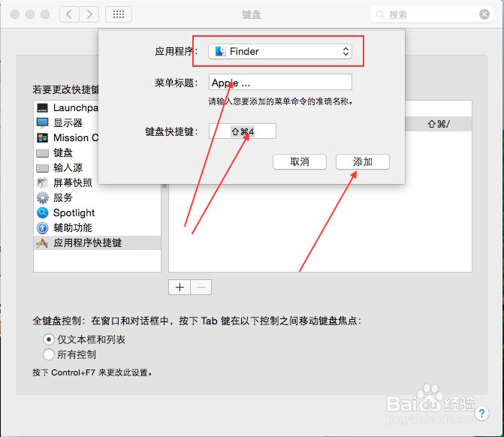The image size is (504, 437).
Task: Select 键盘 keyboard icon in list
Action: (42, 153)
